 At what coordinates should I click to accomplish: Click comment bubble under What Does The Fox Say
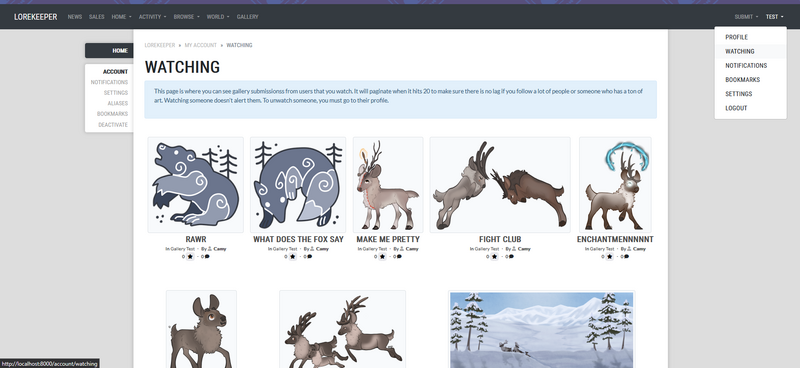point(309,257)
